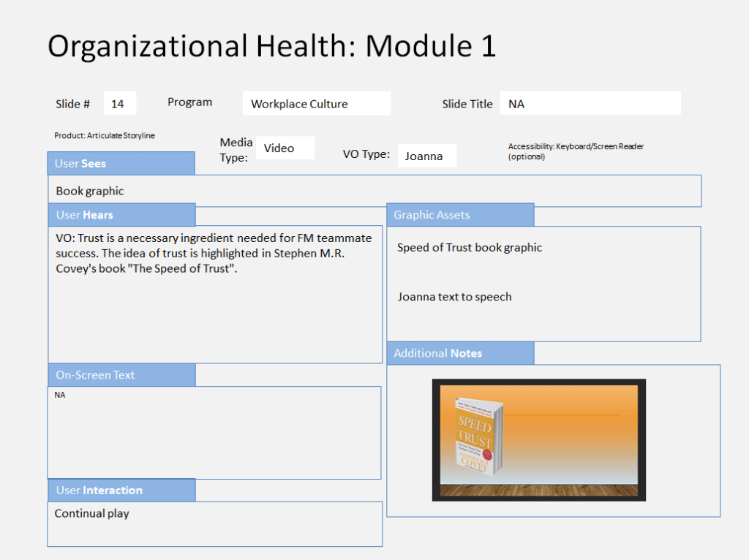This screenshot has height=560, width=749.
Task: Click the User Sees header tab
Action: [x=121, y=164]
